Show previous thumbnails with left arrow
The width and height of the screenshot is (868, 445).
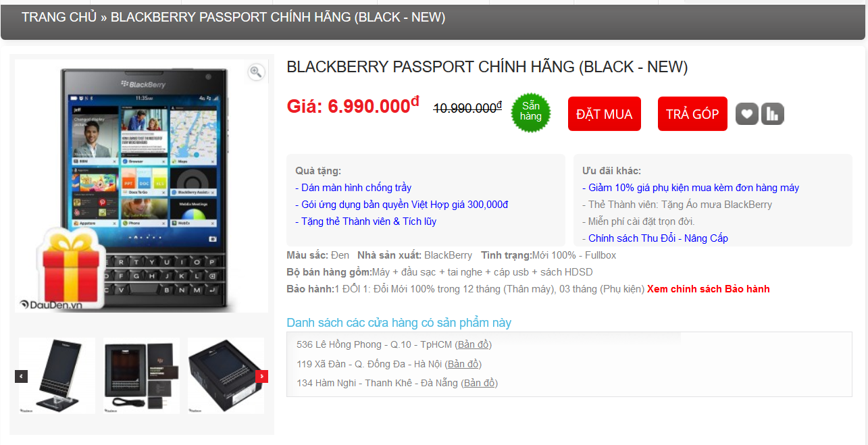22,376
